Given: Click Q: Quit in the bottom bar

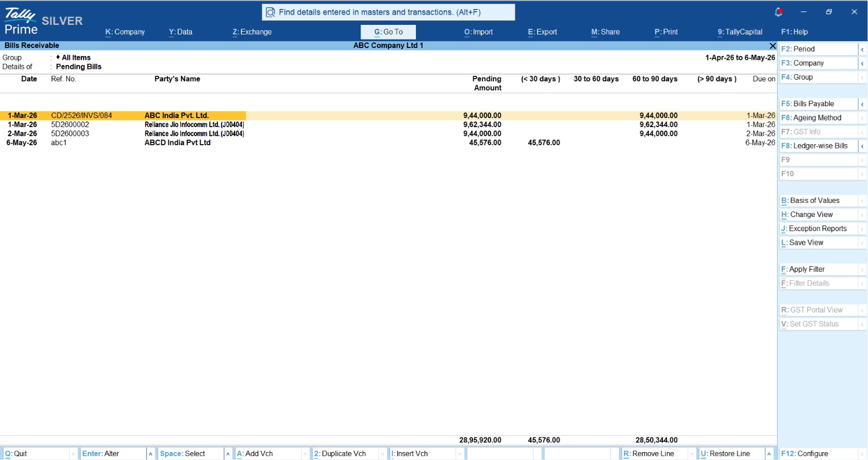Looking at the screenshot, I should click(x=36, y=454).
